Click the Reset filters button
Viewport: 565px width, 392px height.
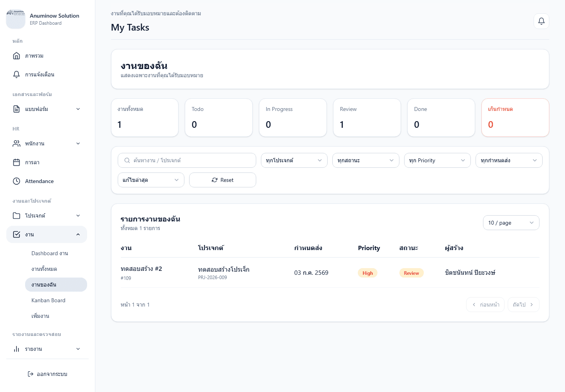pos(222,180)
